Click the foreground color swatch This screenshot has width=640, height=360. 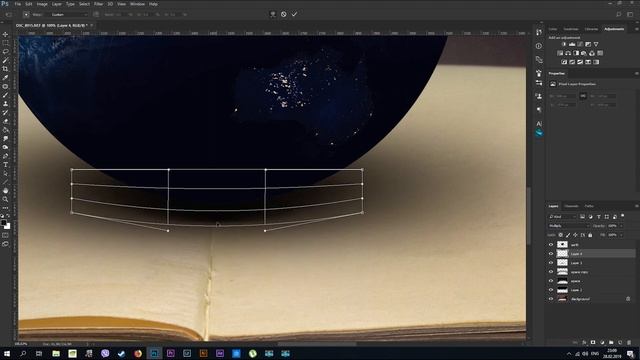[x=4, y=223]
